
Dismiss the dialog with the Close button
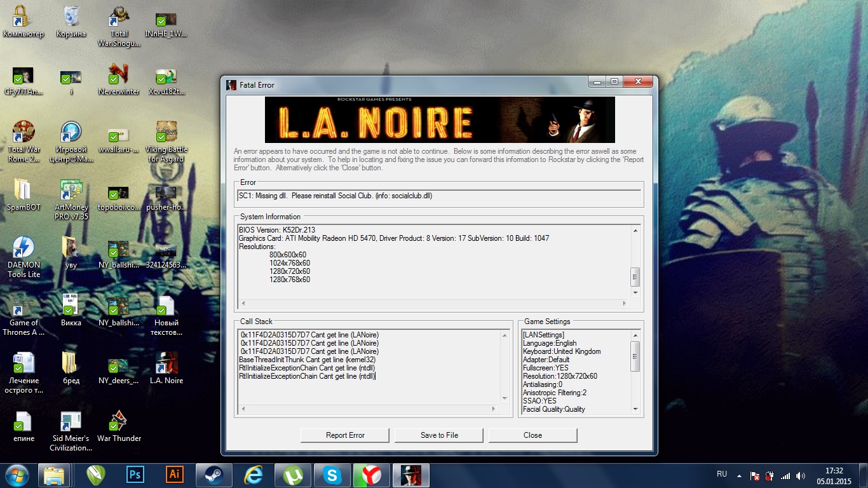pos(532,435)
